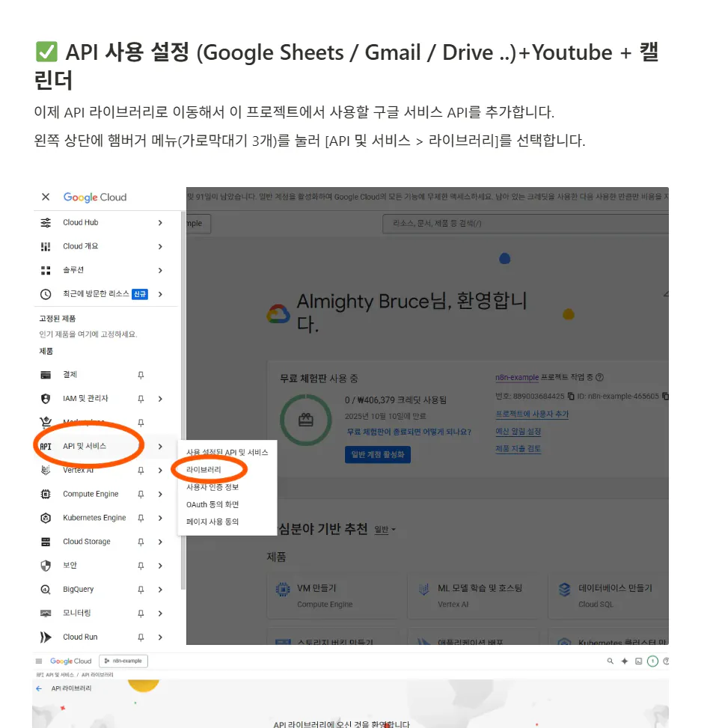The image size is (722, 728).
Task: Click help icon next to 프로젝트 작업 중
Action: 599,377
